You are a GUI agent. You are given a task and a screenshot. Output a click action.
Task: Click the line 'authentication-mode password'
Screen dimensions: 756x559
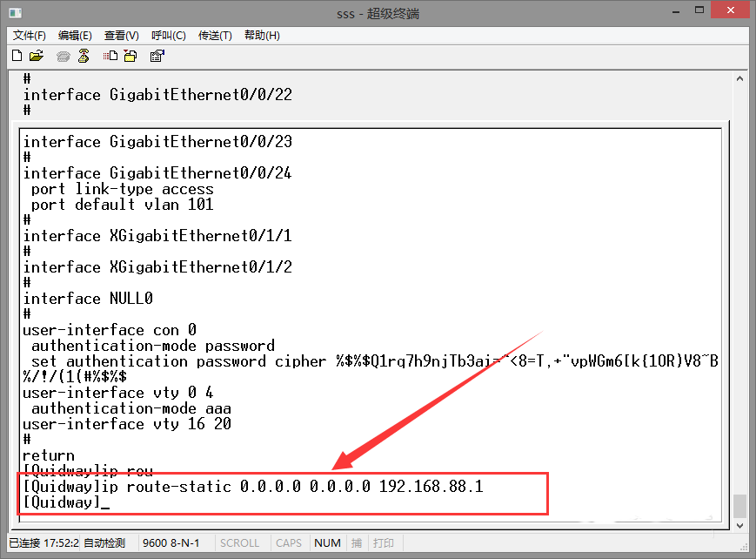pyautogui.click(x=153, y=346)
